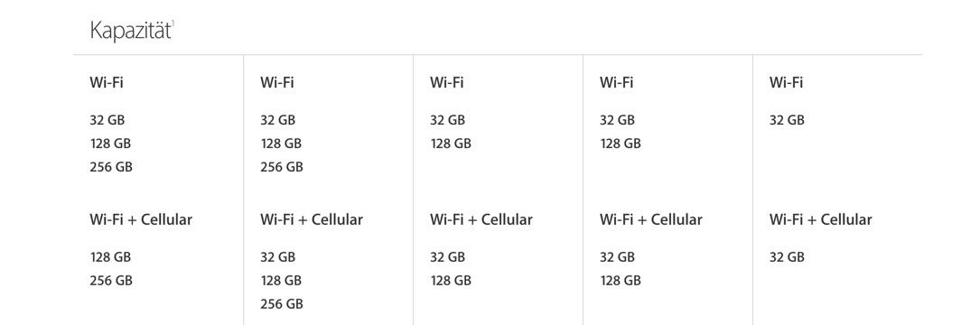Click the Wi-Fi + Cellular label in the fourth column
The image size is (980, 325).
(x=651, y=220)
